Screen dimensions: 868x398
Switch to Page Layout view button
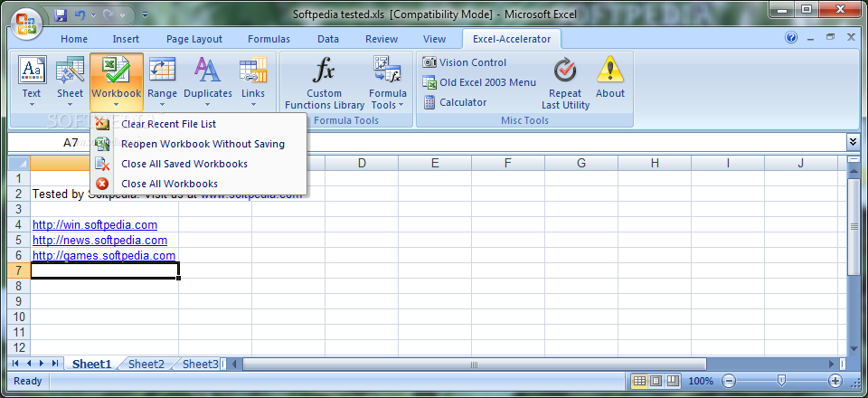(656, 381)
